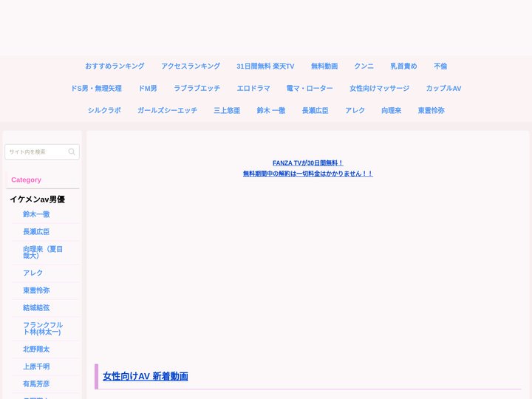Open the 女性向けAV 新着動画 heading link
Image resolution: width=532 pixels, height=399 pixels.
146,376
